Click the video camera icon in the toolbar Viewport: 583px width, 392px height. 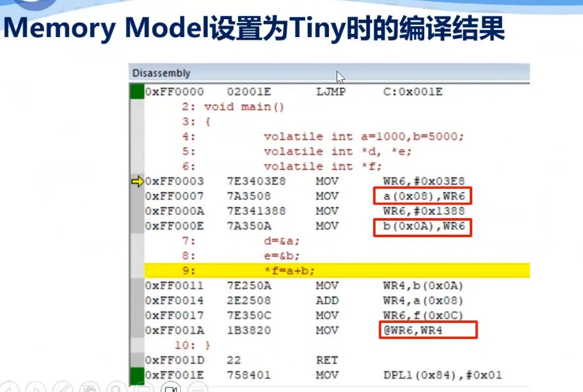tap(172, 386)
